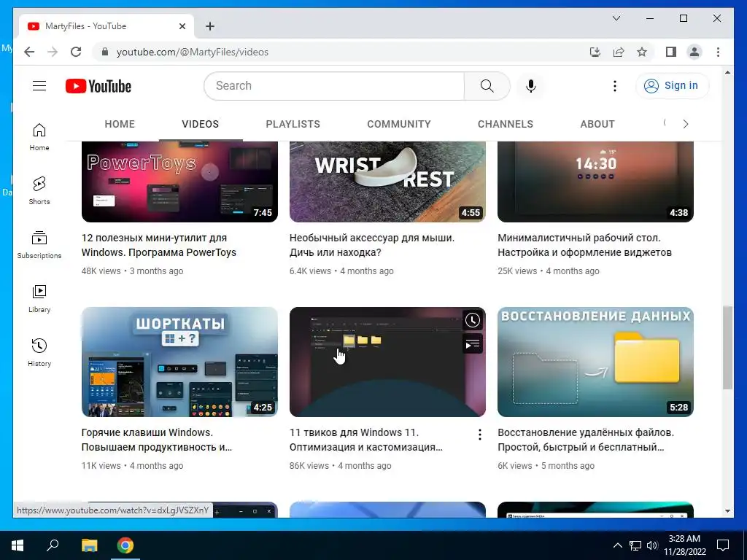
Task: Open video titled 12 полезных мини-утилит
Action: pyautogui.click(x=158, y=245)
